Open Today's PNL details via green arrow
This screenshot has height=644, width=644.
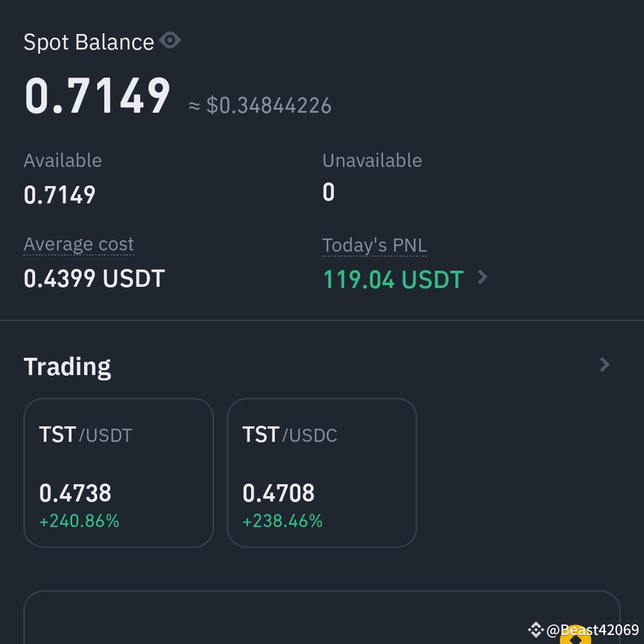pos(482,277)
